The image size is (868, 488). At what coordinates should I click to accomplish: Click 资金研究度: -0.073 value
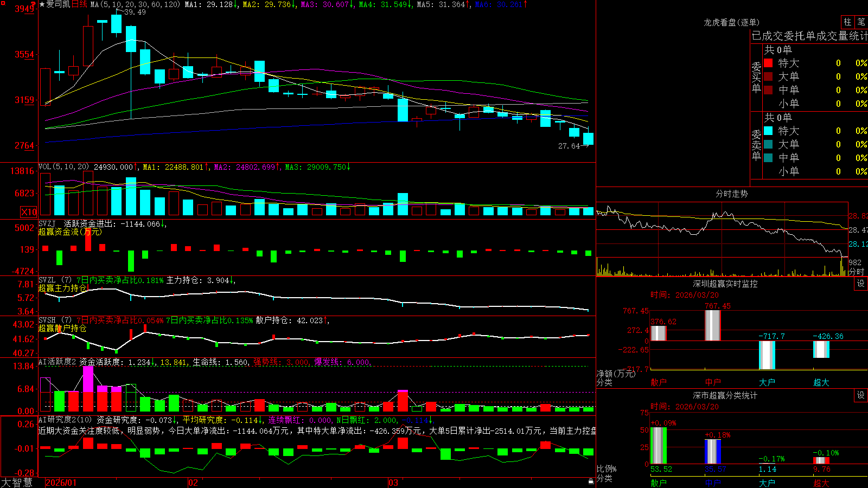click(137, 420)
